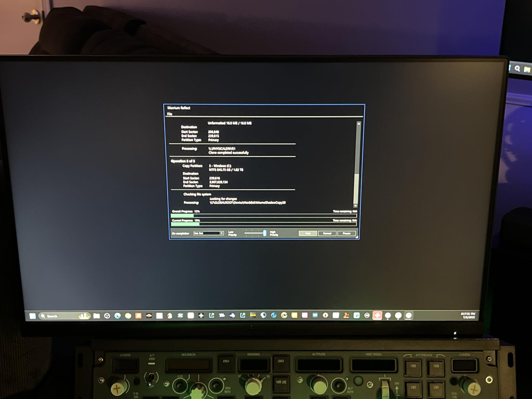Click the log scrollbar down arrow
532x399 pixels.
pos(355,206)
